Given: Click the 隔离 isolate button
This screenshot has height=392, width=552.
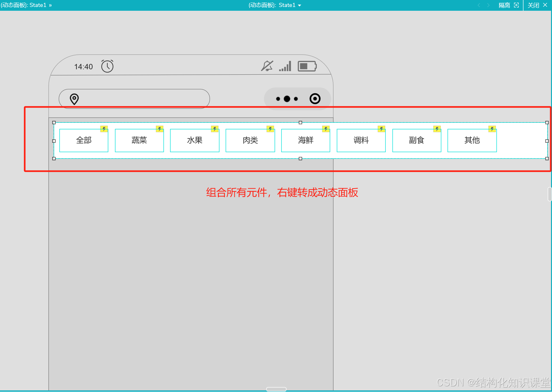Looking at the screenshot, I should coord(509,5).
